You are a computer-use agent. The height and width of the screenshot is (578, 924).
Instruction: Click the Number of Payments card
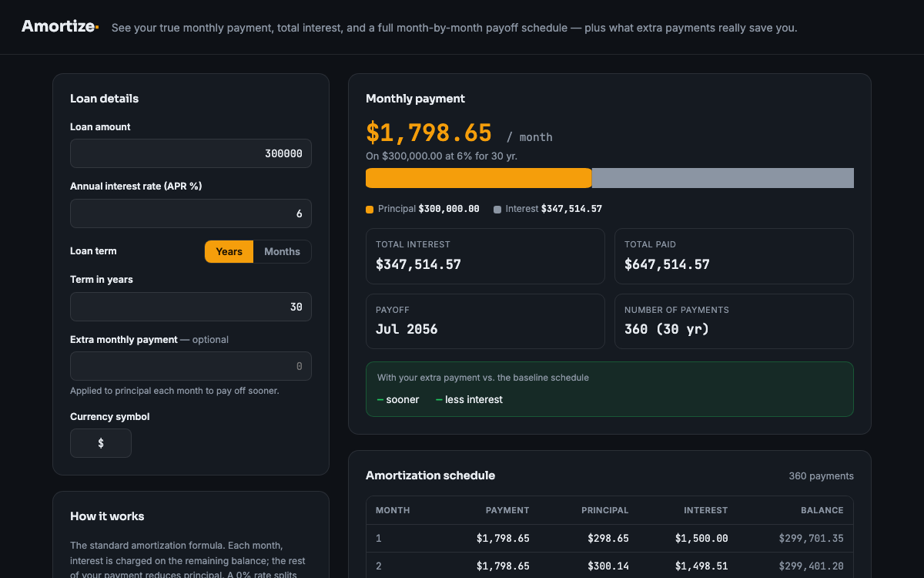734,321
